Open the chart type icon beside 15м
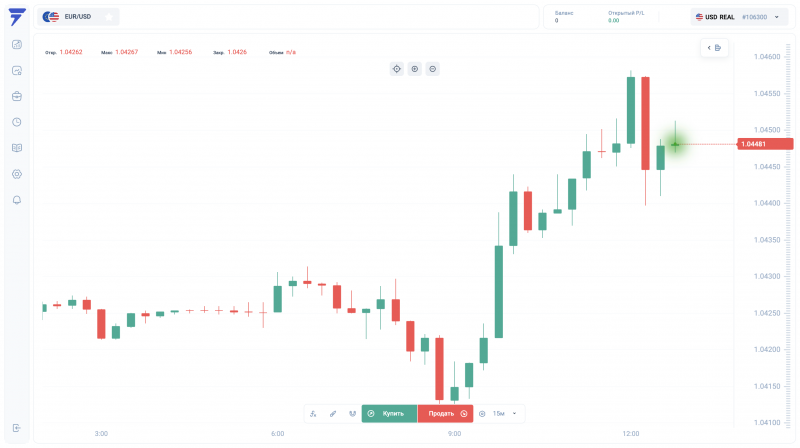 click(x=482, y=414)
